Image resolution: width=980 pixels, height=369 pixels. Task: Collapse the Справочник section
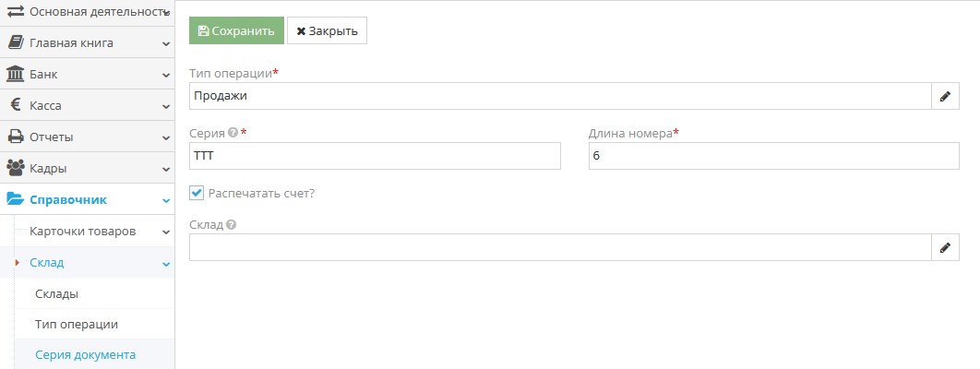[x=165, y=200]
